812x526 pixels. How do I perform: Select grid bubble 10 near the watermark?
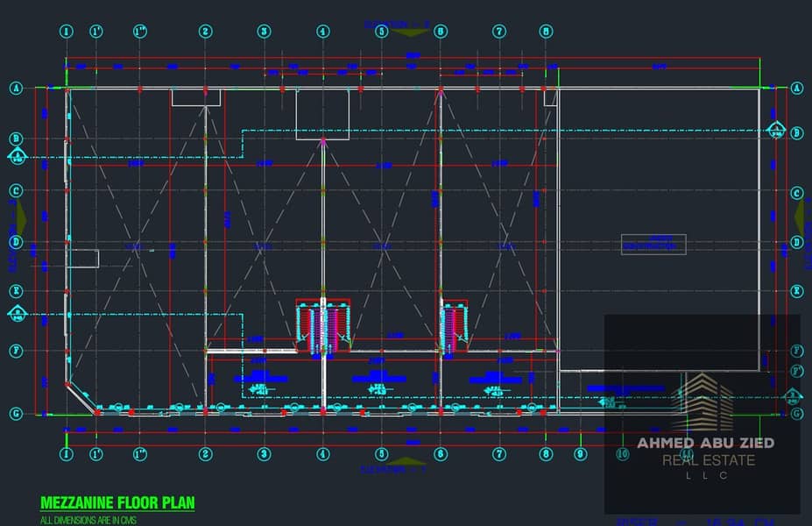tap(622, 454)
